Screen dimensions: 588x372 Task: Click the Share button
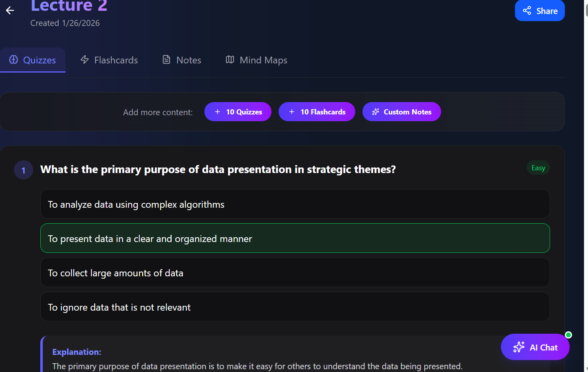pos(540,10)
